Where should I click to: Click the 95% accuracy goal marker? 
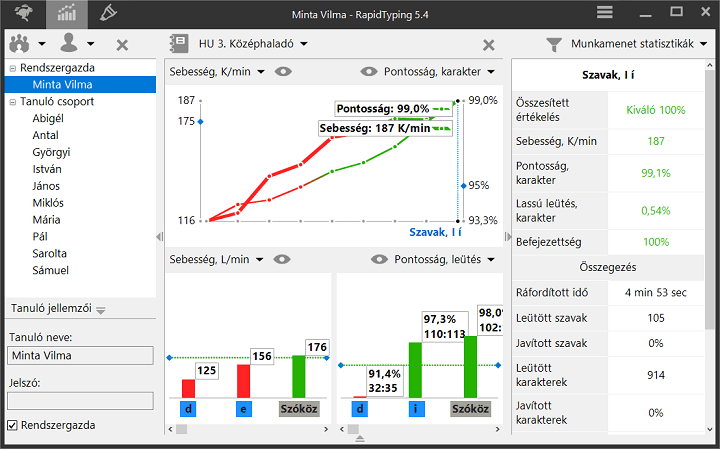[463, 186]
